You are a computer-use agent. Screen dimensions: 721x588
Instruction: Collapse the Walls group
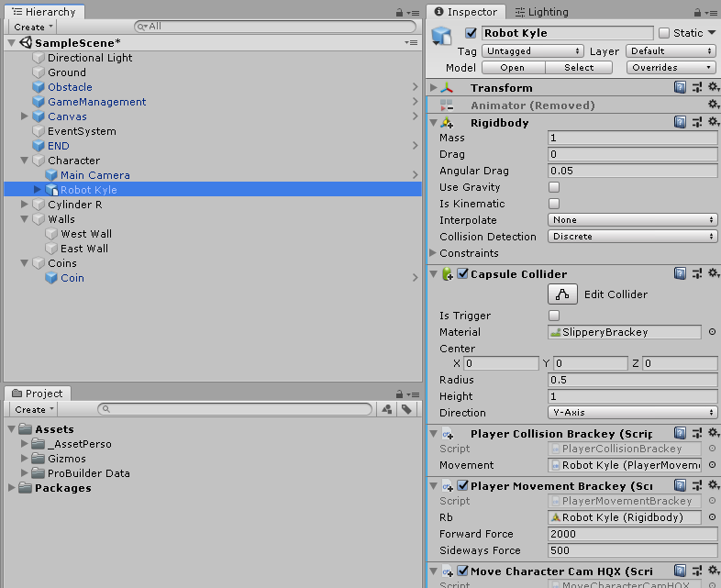coord(24,219)
